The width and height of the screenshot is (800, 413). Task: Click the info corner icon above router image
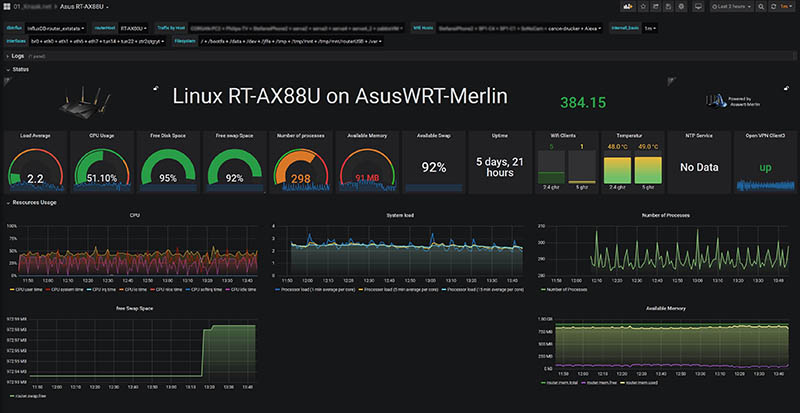pos(6,80)
